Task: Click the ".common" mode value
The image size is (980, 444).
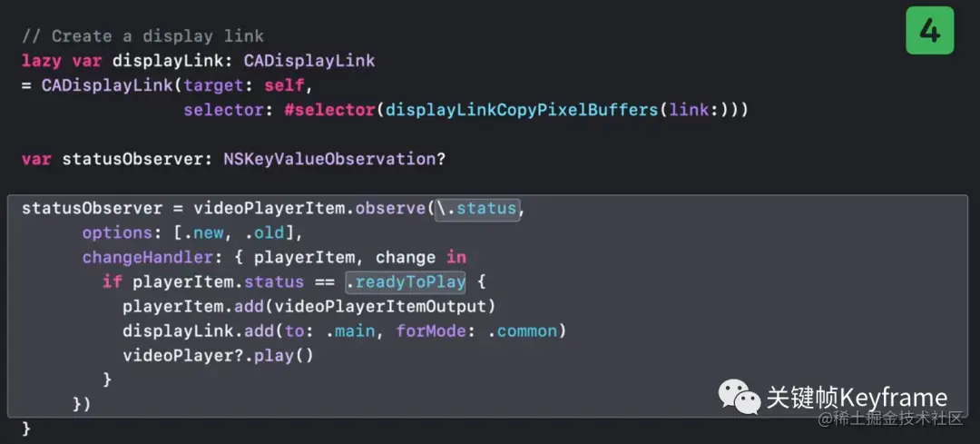Action: 523,331
